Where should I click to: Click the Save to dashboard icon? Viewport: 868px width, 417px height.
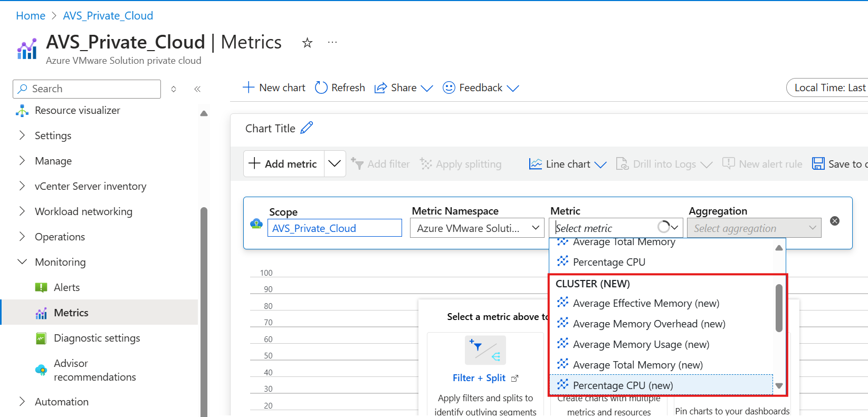pos(818,164)
